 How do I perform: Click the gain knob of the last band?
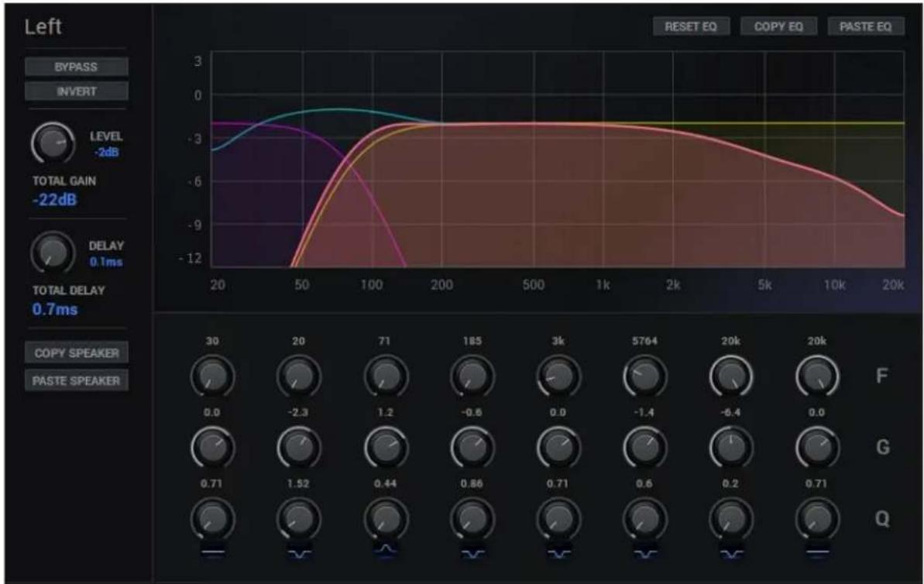click(817, 448)
